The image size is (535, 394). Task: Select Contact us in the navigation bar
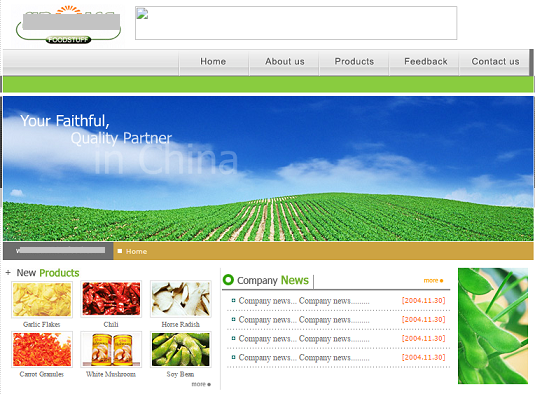(495, 62)
